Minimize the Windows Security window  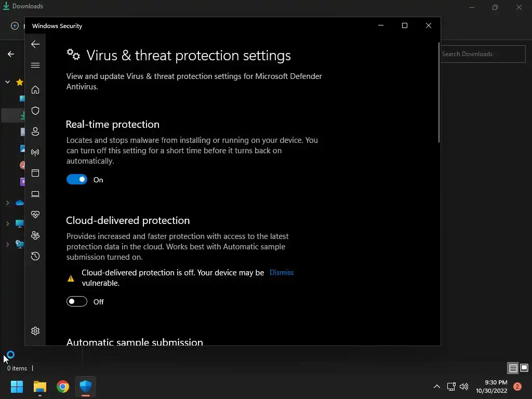click(x=381, y=25)
